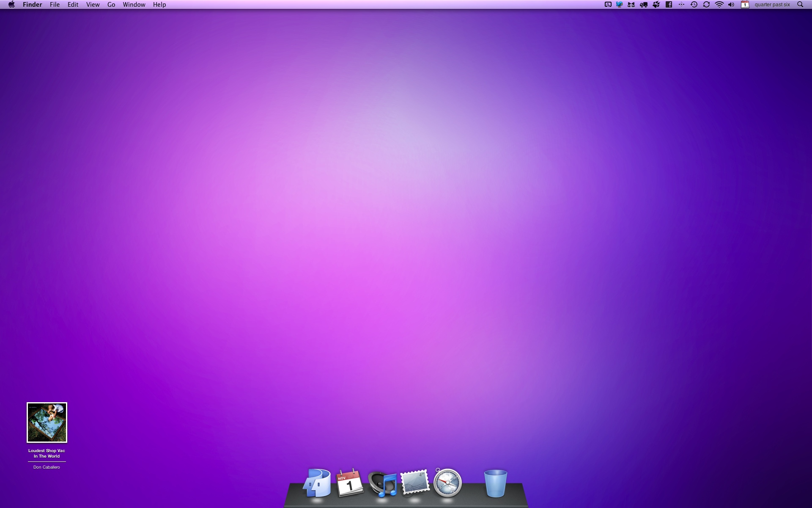The height and width of the screenshot is (508, 812).
Task: Launch Safari compass icon
Action: [447, 483]
